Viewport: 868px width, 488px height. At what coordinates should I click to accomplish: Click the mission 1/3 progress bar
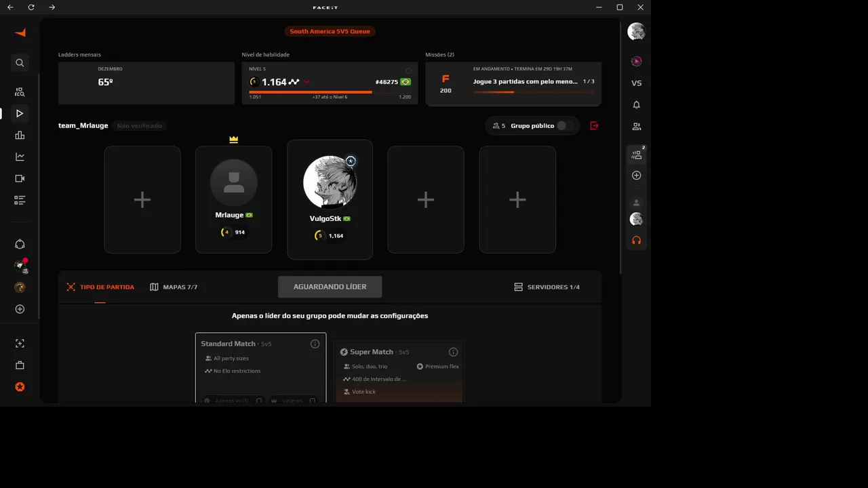pos(534,91)
